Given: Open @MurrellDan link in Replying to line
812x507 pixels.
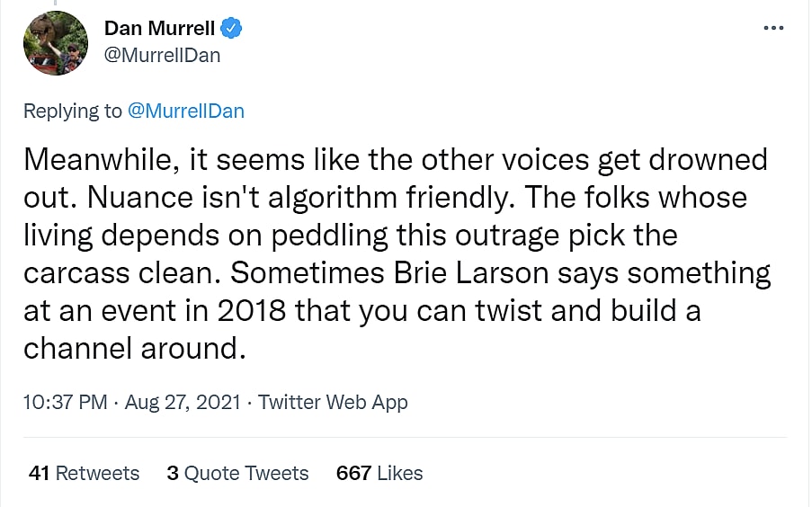Looking at the screenshot, I should [186, 111].
